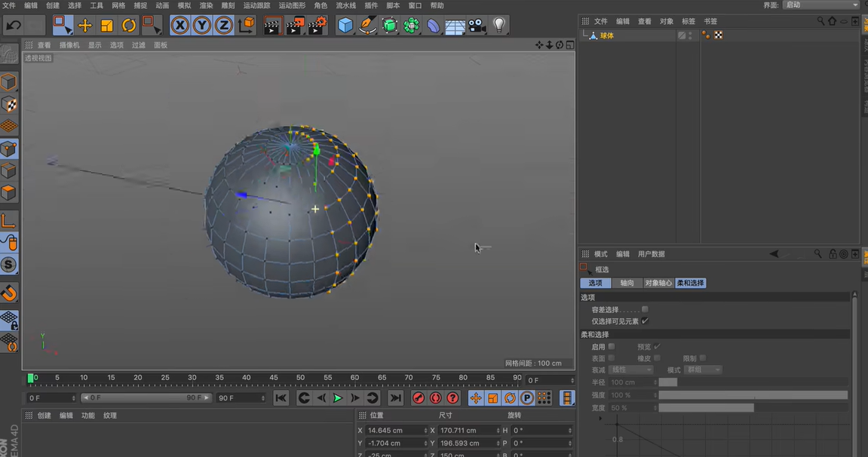Viewport: 868px width, 457px height.
Task: Enable the 容差选择 checkbox
Action: (645, 309)
